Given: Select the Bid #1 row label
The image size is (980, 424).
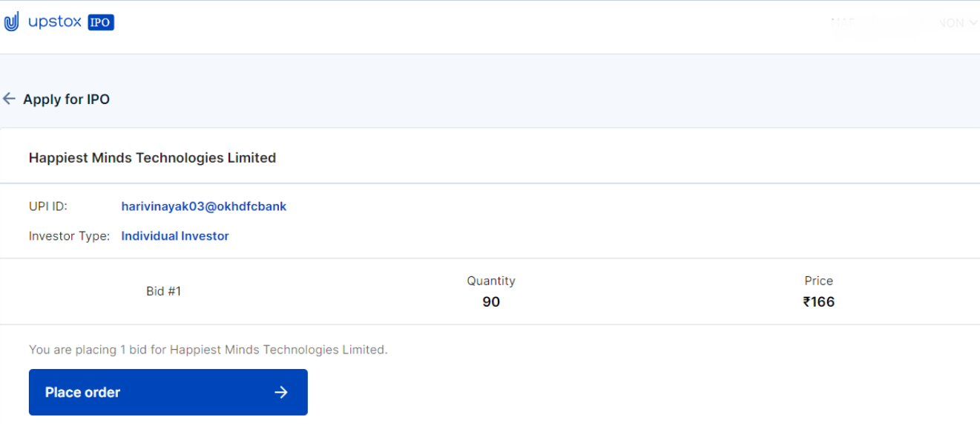Looking at the screenshot, I should click(163, 291).
